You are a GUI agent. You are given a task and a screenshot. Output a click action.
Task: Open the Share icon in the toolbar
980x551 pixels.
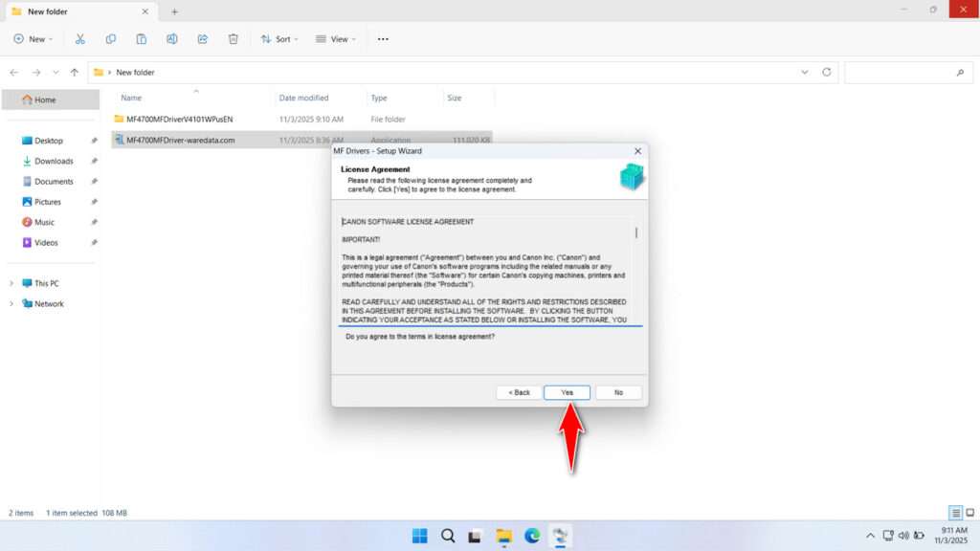[x=203, y=38]
